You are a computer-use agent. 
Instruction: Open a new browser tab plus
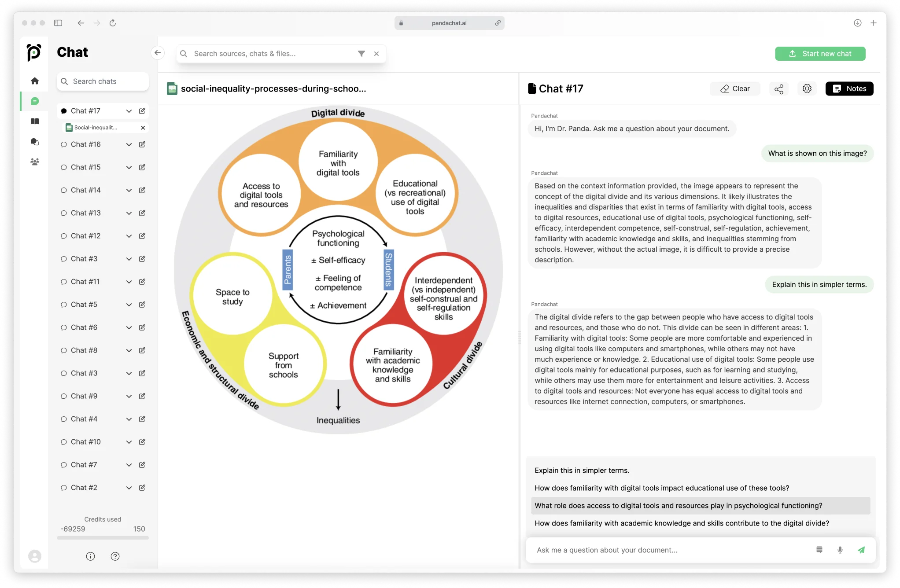[x=874, y=23]
